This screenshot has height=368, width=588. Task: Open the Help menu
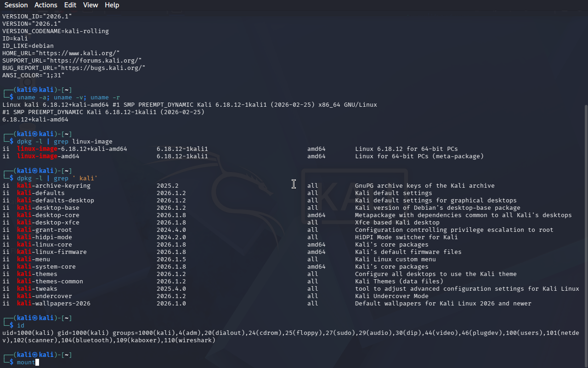pyautogui.click(x=112, y=5)
